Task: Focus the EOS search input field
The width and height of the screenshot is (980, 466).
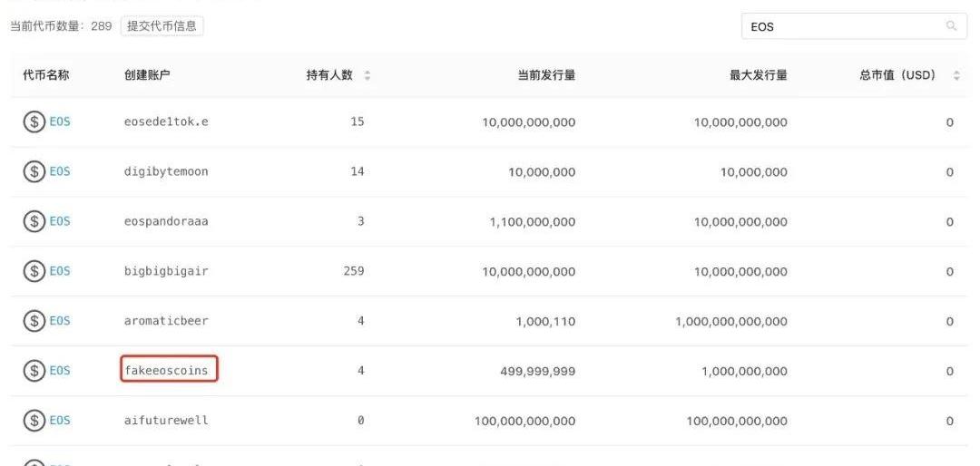Action: (x=839, y=26)
